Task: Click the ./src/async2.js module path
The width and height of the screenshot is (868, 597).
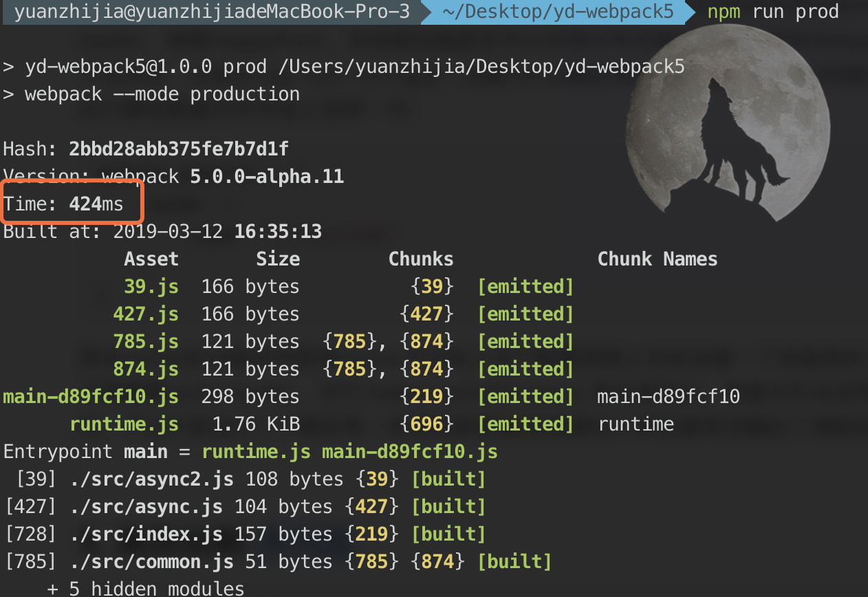Action: 151,479
